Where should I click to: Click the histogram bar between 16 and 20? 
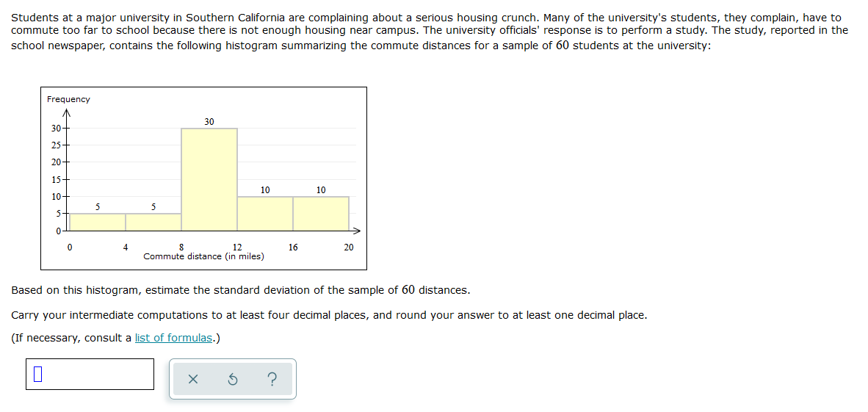click(321, 213)
